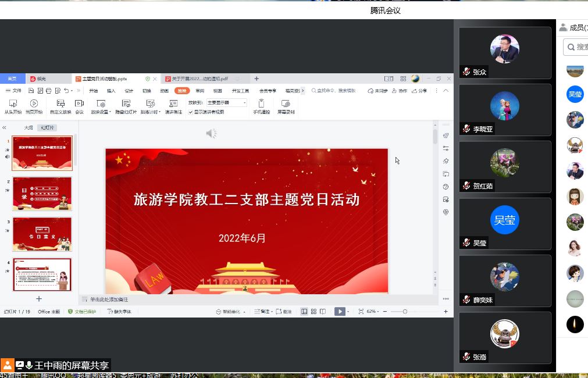Open 手机遥控 phone remote tool
The image size is (588, 378).
(261, 104)
